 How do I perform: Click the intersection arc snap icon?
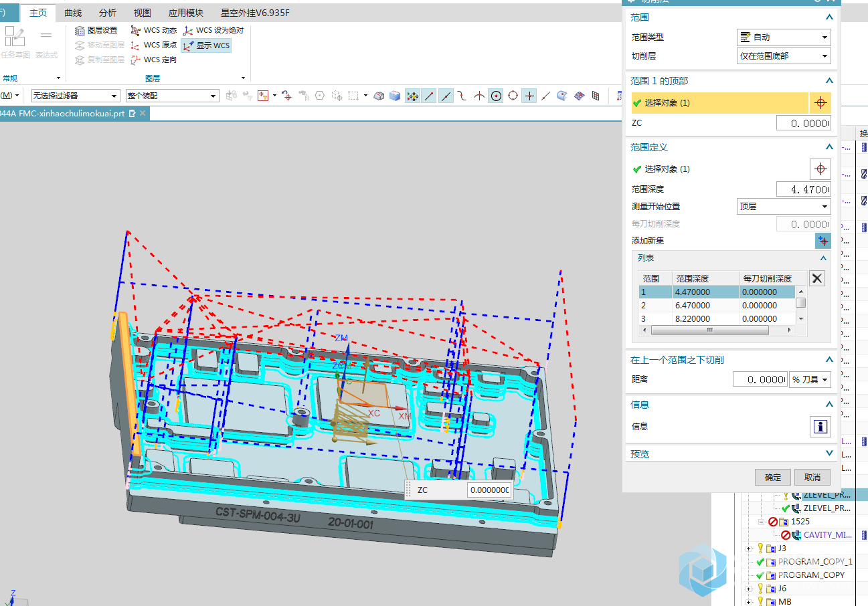(x=479, y=96)
